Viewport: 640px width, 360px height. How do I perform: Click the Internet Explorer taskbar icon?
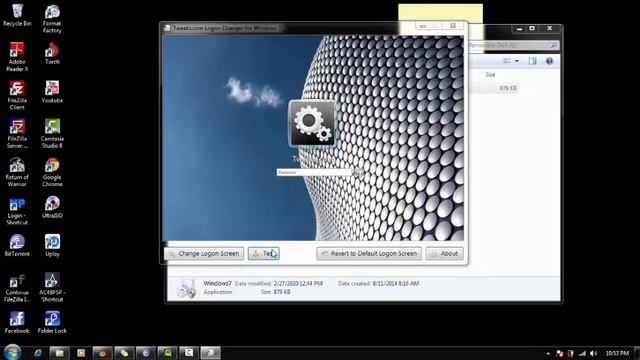(x=38, y=353)
